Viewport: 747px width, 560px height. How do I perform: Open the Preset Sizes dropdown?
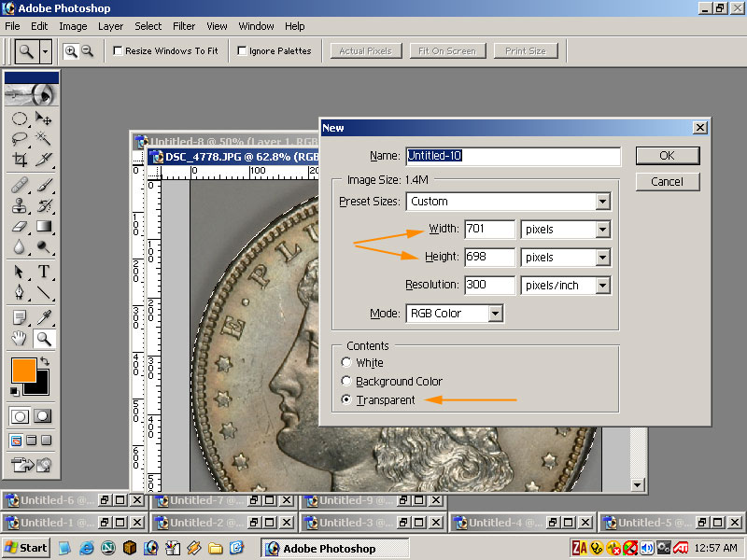pyautogui.click(x=602, y=202)
